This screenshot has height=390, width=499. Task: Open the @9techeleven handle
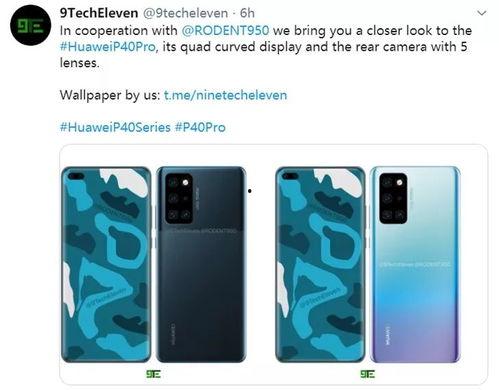tap(185, 13)
